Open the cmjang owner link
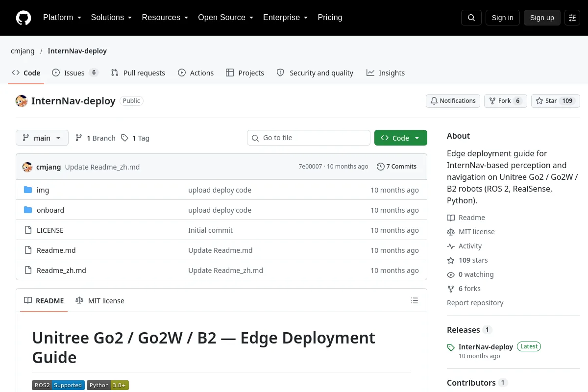This screenshot has height=392, width=588. [x=23, y=51]
